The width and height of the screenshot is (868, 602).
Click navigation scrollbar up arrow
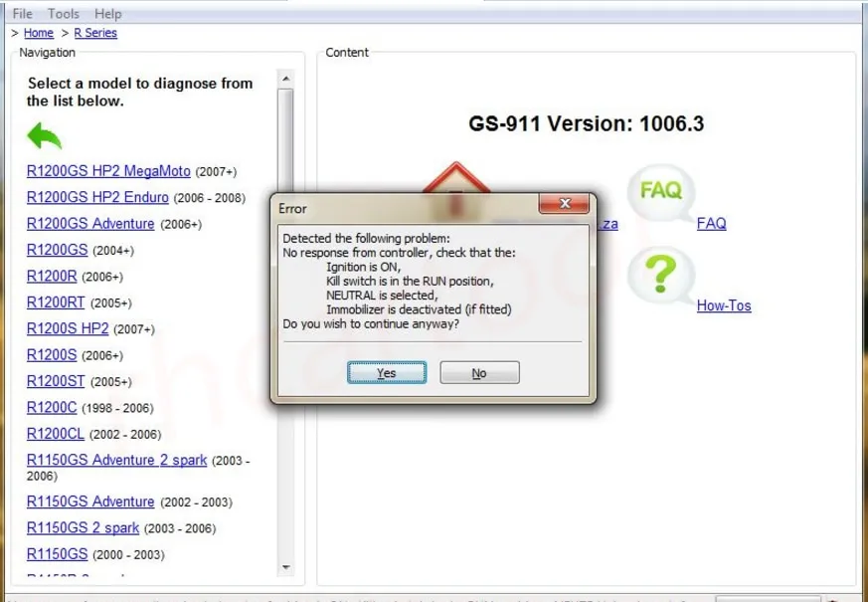(x=286, y=79)
